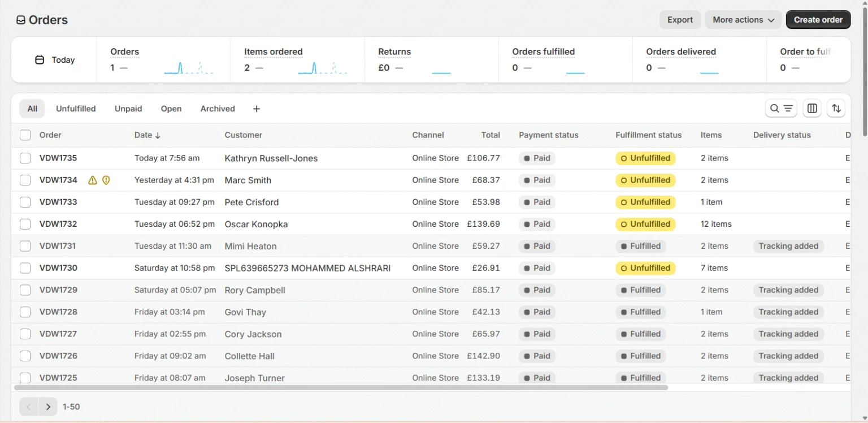868x423 pixels.
Task: Open the sort options icon
Action: 836,109
